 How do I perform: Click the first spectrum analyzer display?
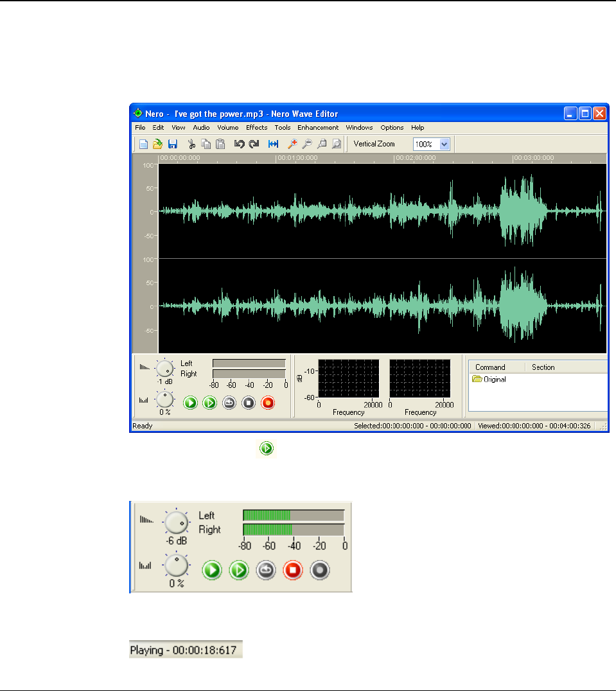pyautogui.click(x=349, y=378)
